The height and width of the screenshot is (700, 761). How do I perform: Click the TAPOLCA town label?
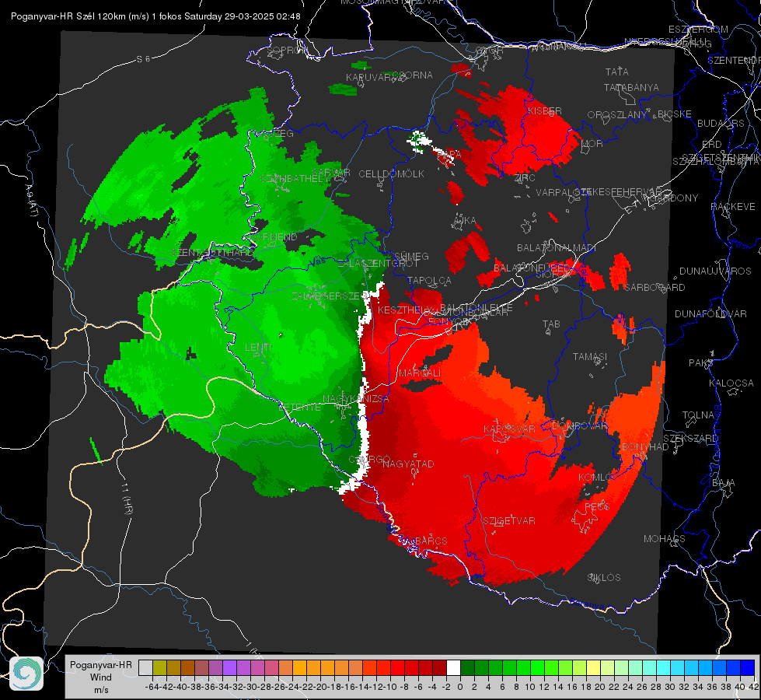(x=429, y=280)
